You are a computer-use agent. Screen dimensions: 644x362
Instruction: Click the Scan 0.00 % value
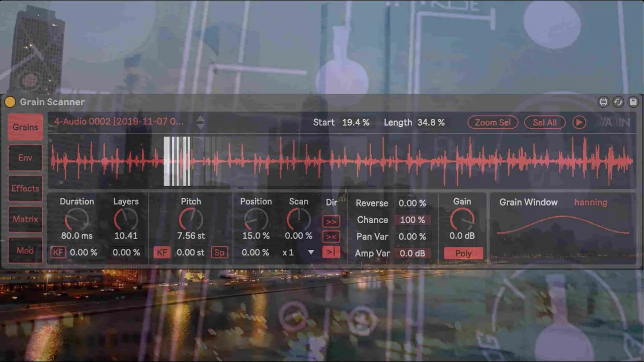click(299, 236)
